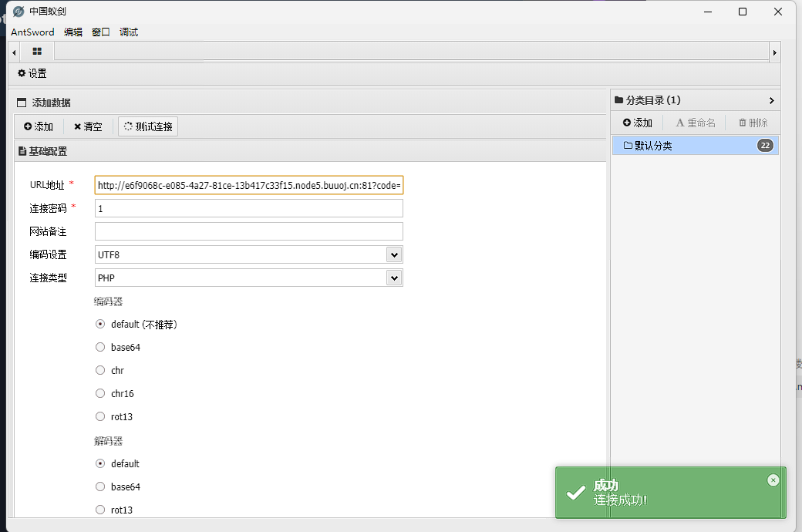The image size is (802, 532).
Task: Click the right tab scroll arrow
Action: [x=775, y=52]
